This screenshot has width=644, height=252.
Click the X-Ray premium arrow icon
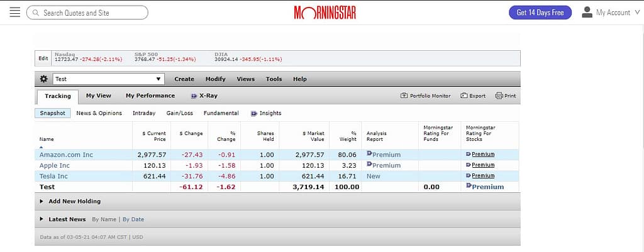pos(194,96)
